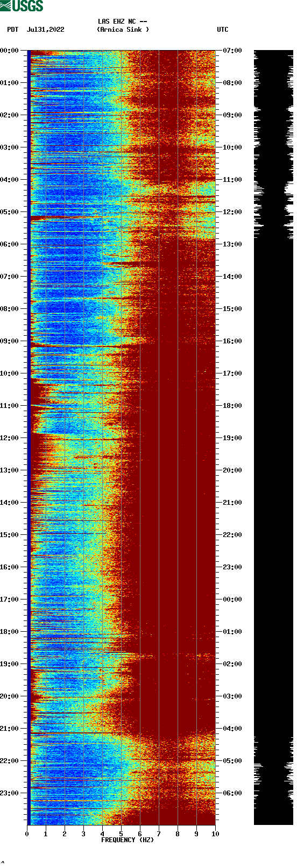The image size is (297, 868).
Task: Click UTC axis label 18:00
Action: [232, 406]
